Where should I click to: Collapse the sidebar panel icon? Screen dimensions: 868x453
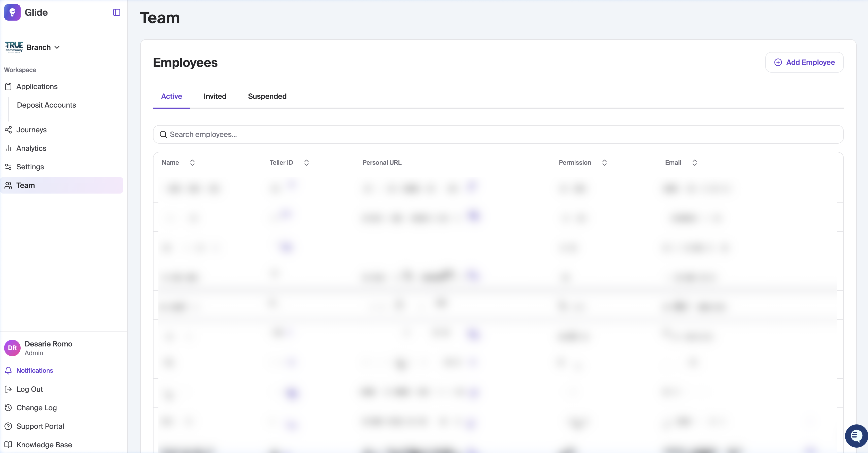point(117,12)
